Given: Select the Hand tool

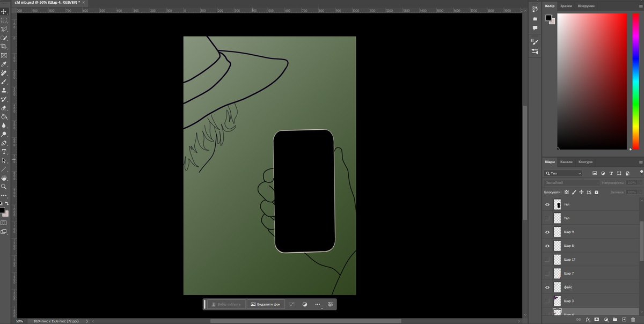Looking at the screenshot, I should point(4,178).
